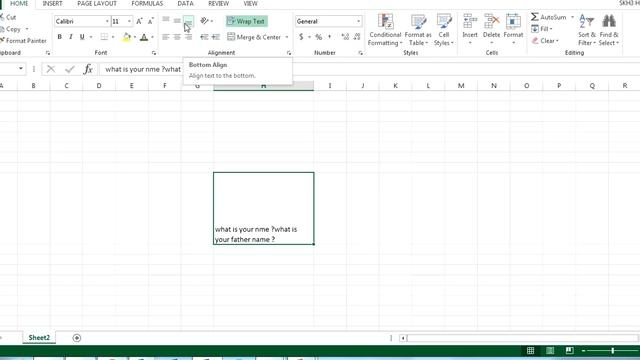
Task: Switch to Page Layout view
Action: [x=550, y=351]
